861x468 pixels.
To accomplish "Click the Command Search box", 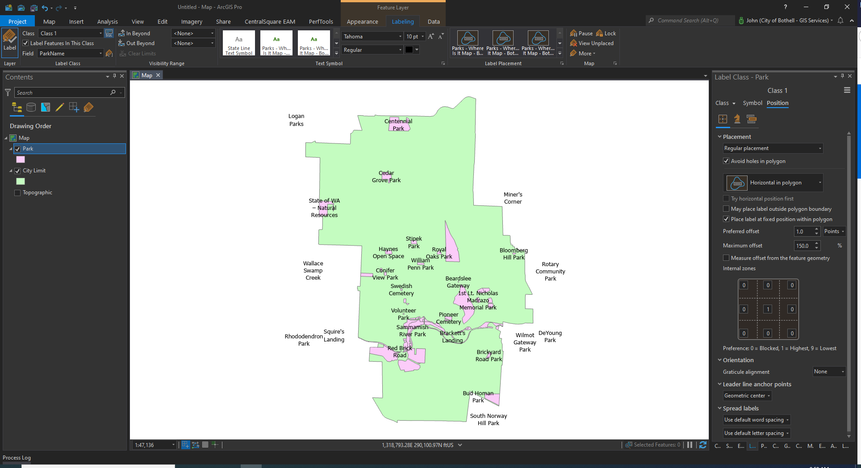I will (x=690, y=20).
